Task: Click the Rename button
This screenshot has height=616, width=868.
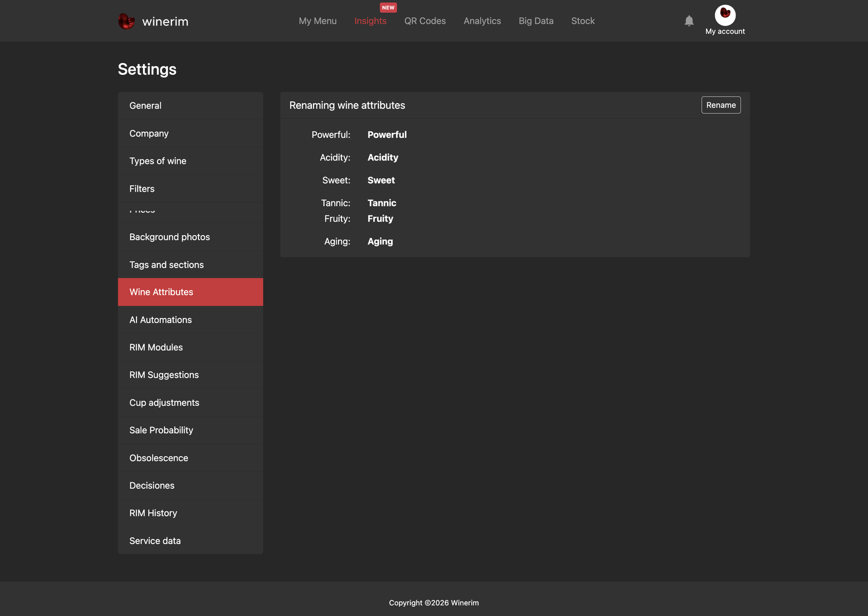Action: click(x=721, y=105)
